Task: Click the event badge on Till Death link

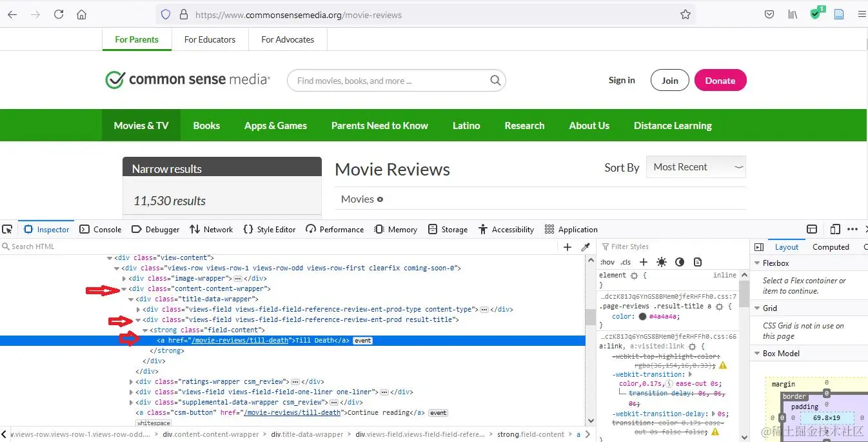Action: coord(363,341)
